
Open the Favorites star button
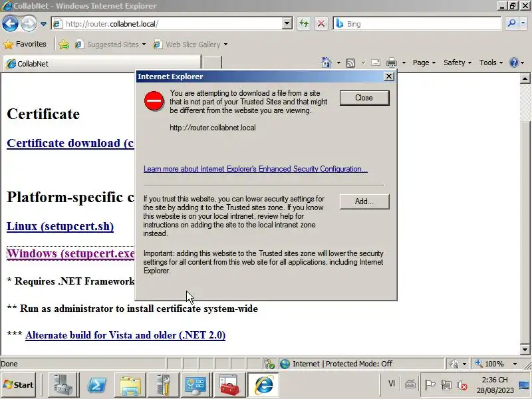tap(25, 44)
